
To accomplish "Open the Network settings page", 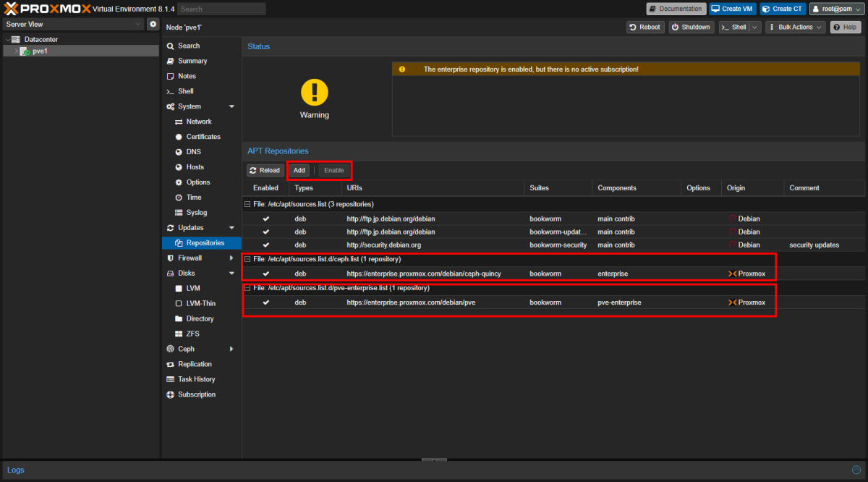I will pyautogui.click(x=202, y=122).
